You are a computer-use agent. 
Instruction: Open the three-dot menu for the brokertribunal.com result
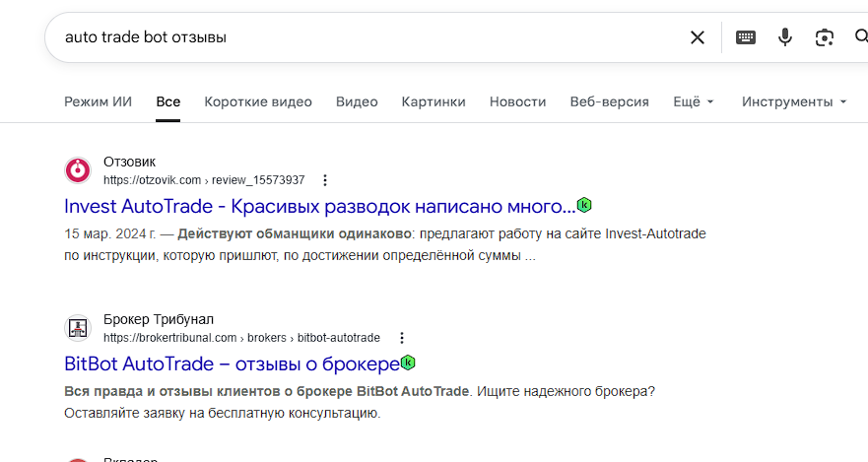[402, 338]
